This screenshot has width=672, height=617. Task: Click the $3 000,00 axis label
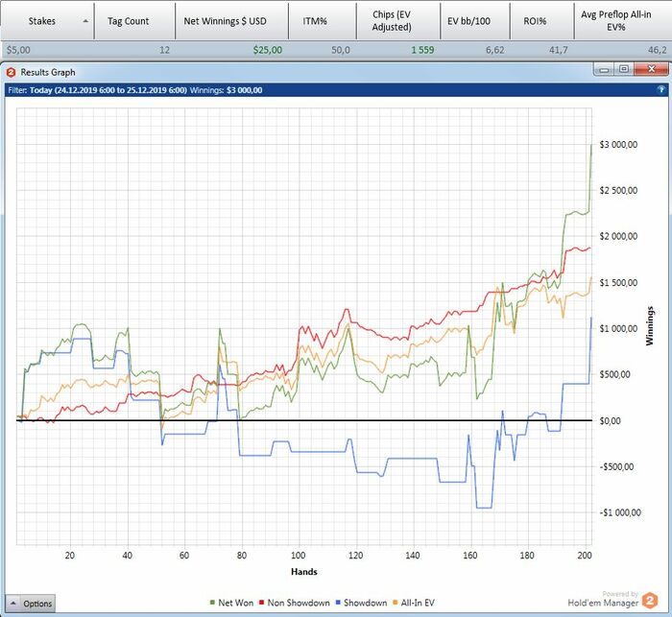(618, 145)
